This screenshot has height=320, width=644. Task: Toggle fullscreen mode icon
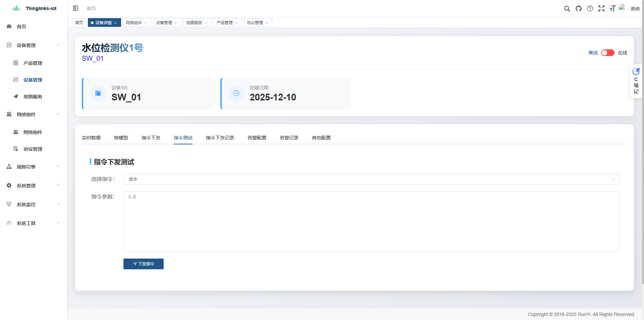click(601, 9)
